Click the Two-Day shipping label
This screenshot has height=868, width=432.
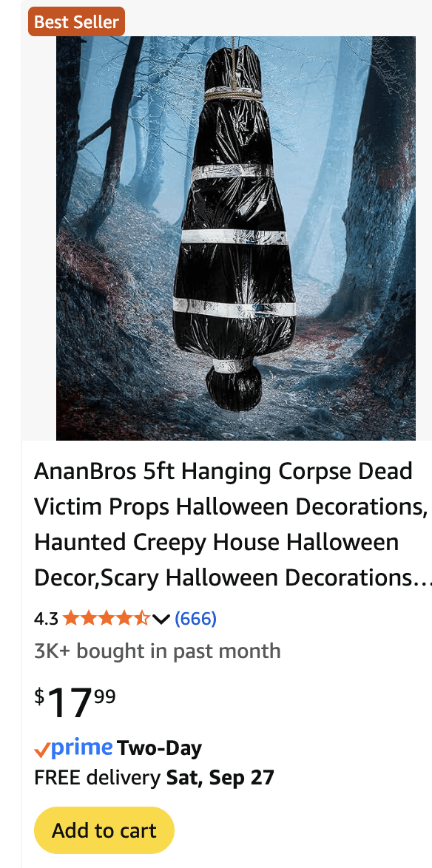click(x=160, y=748)
